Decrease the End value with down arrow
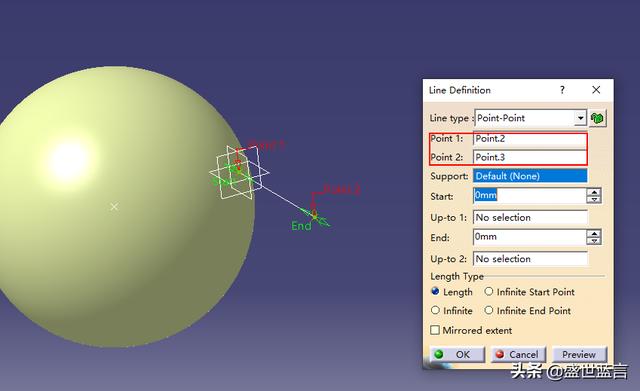 point(594,241)
